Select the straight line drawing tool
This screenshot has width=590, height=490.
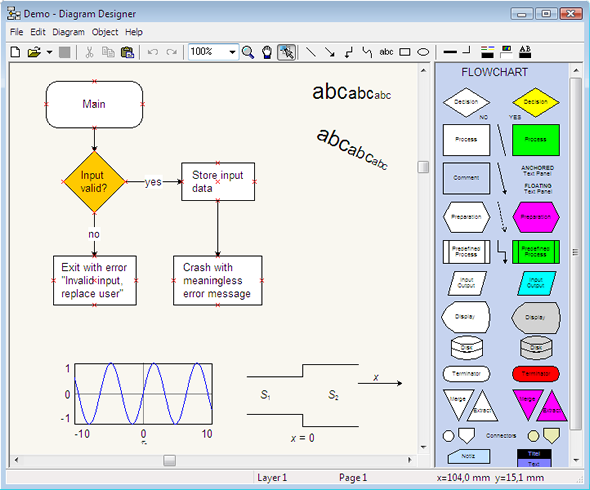click(x=310, y=52)
